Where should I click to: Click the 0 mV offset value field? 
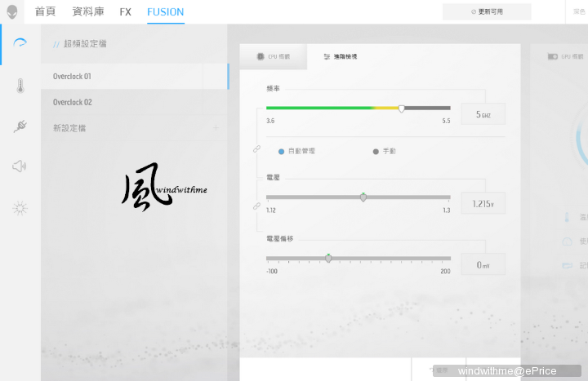[x=483, y=264]
